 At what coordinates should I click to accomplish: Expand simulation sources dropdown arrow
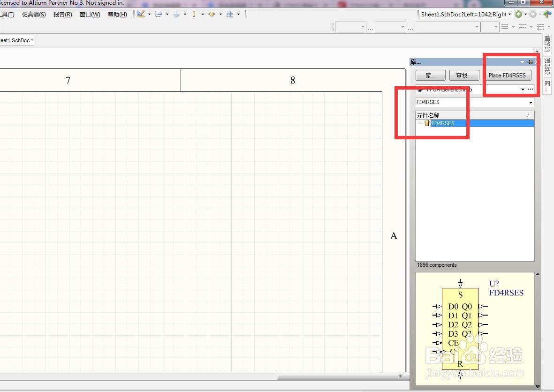[x=220, y=15]
